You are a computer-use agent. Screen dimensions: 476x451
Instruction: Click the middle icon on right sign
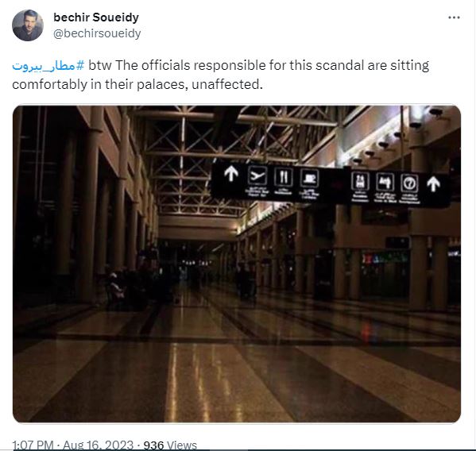click(x=385, y=182)
